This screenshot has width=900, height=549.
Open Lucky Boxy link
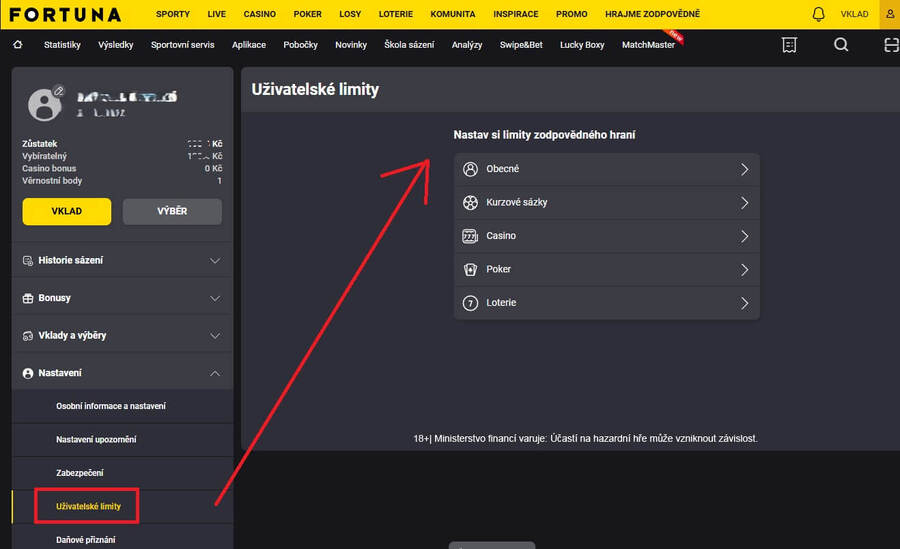(x=582, y=45)
